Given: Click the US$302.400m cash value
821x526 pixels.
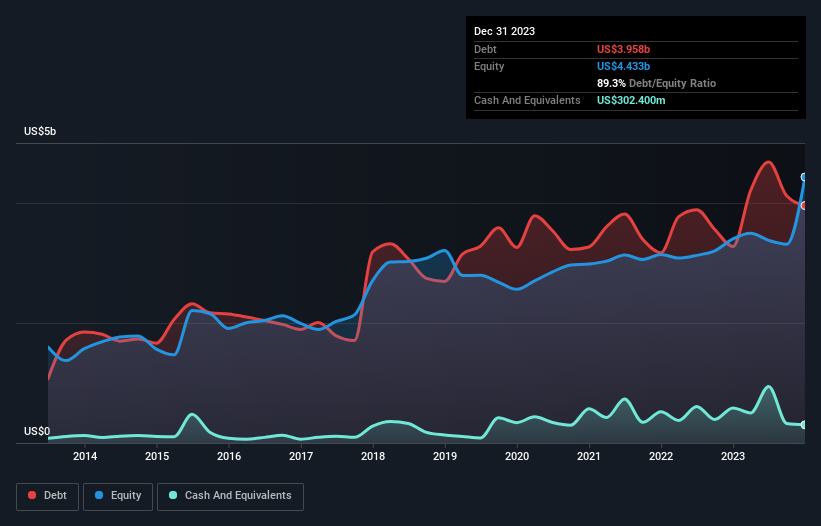Looking at the screenshot, I should (631, 100).
